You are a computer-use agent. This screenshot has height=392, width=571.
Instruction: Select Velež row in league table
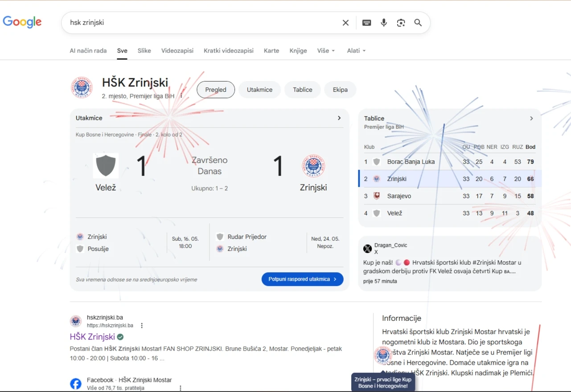pyautogui.click(x=450, y=213)
